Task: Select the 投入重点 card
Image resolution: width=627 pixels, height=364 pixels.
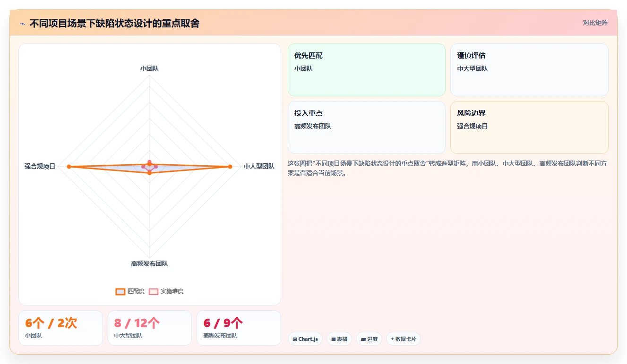Action: coord(366,127)
